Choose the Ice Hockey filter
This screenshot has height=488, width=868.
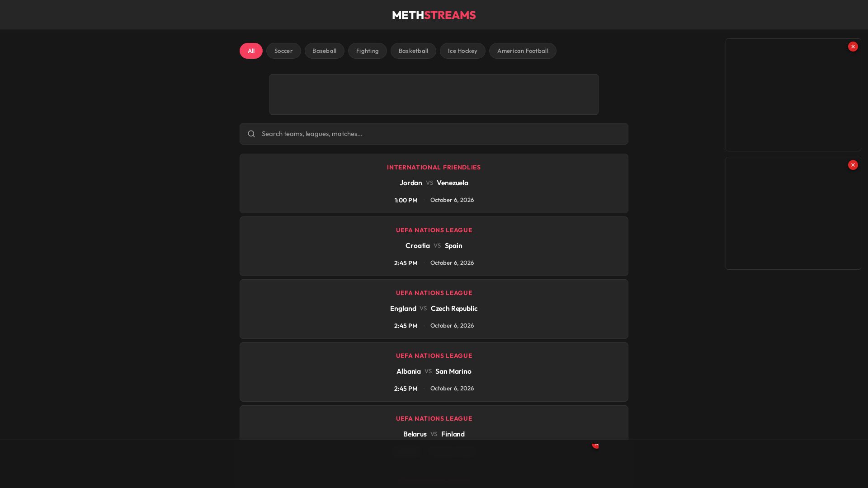click(x=462, y=51)
